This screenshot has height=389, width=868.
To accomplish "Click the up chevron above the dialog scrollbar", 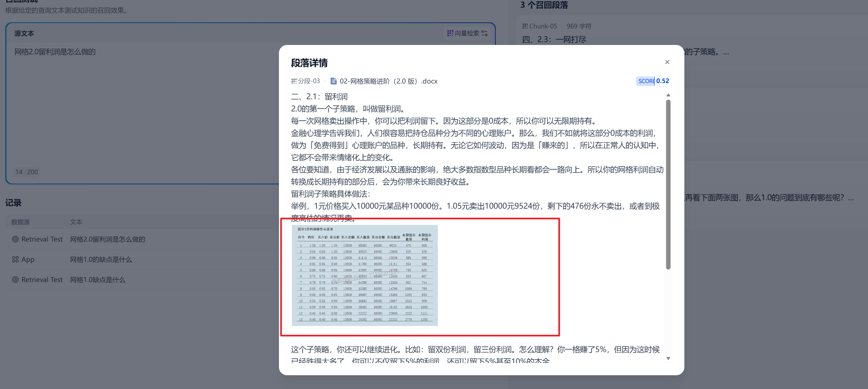I will pos(669,95).
